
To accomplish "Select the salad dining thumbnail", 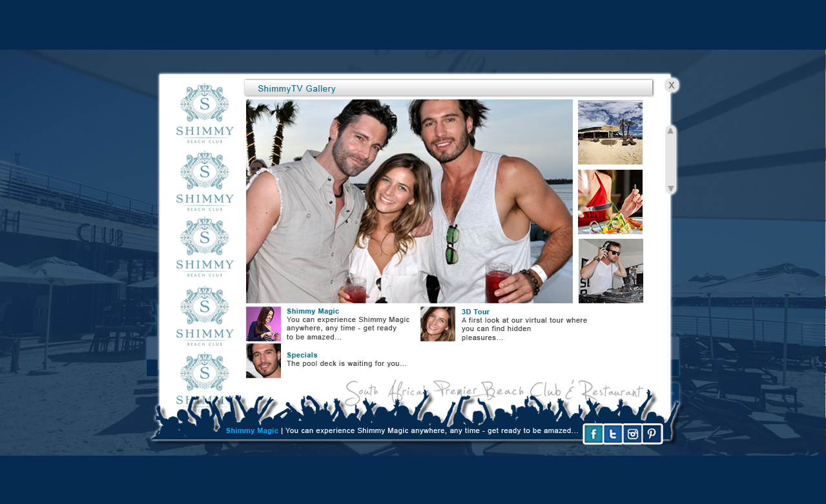I will pos(610,202).
